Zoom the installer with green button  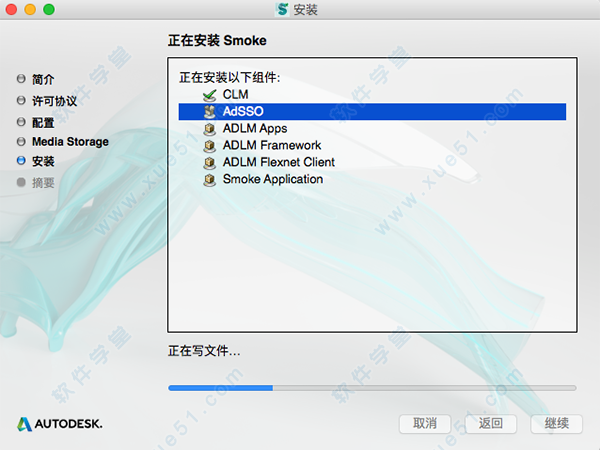(49, 9)
